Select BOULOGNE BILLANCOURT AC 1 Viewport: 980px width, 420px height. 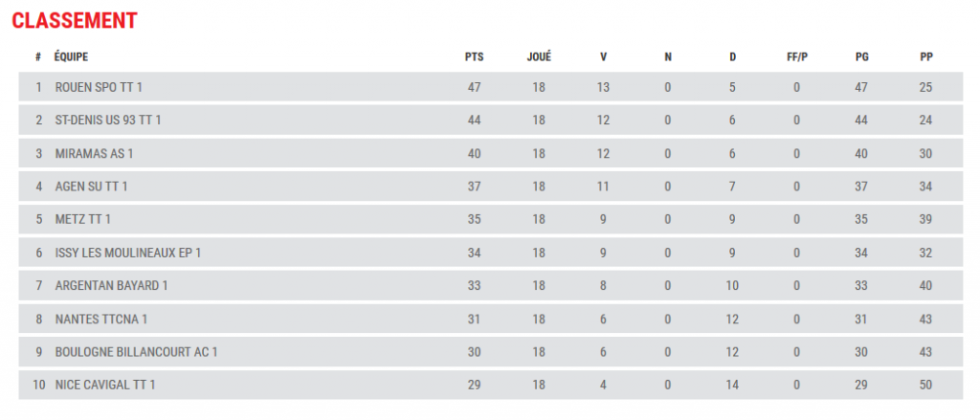point(136,351)
